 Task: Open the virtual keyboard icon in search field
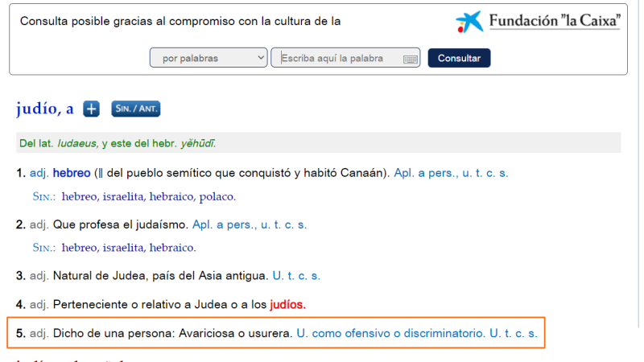coord(410,59)
